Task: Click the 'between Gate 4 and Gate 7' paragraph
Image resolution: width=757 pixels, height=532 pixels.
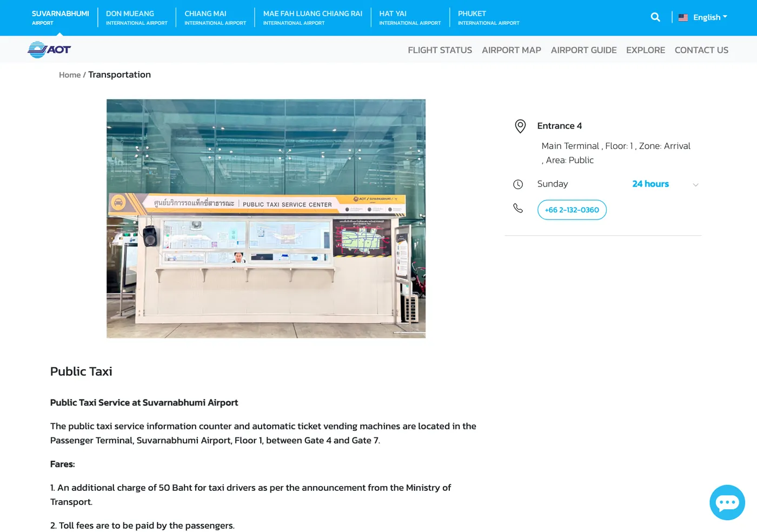Action: [x=263, y=433]
